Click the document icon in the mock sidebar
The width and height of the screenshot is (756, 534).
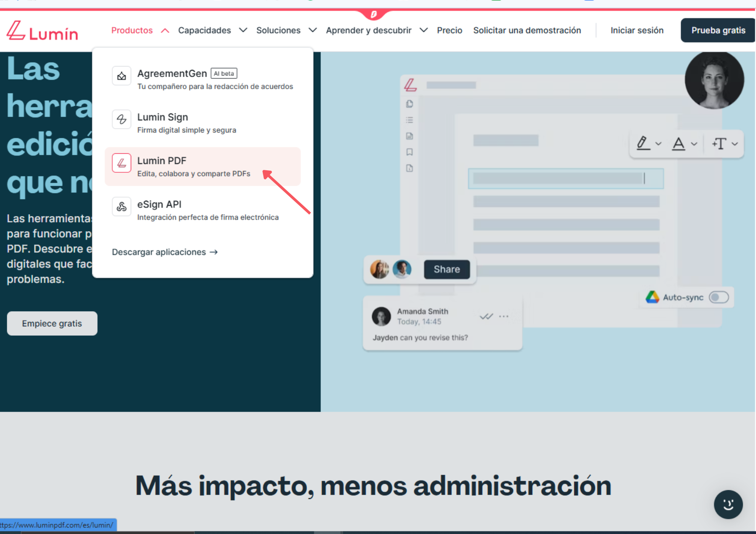(x=409, y=136)
